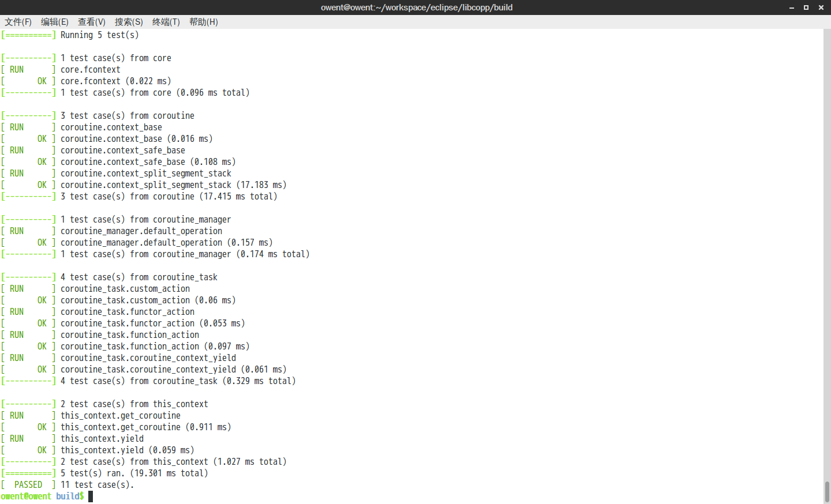Open the 终端(T) menu
Image resolution: width=831 pixels, height=504 pixels.
[x=166, y=22]
